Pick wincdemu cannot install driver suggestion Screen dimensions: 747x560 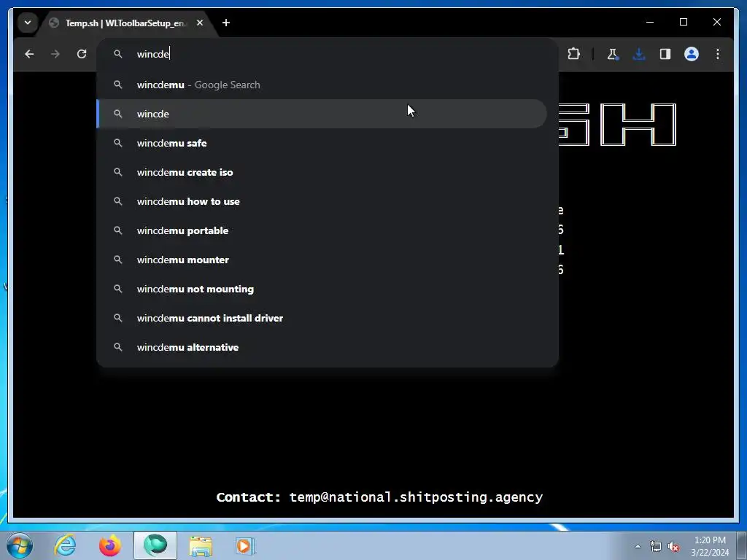[322, 318]
